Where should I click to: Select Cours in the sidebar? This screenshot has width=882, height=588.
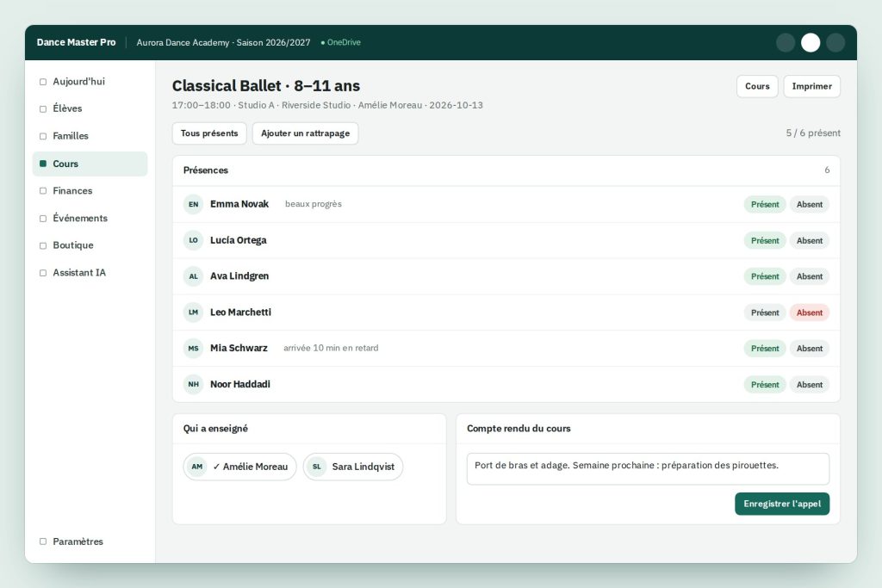tap(90, 164)
